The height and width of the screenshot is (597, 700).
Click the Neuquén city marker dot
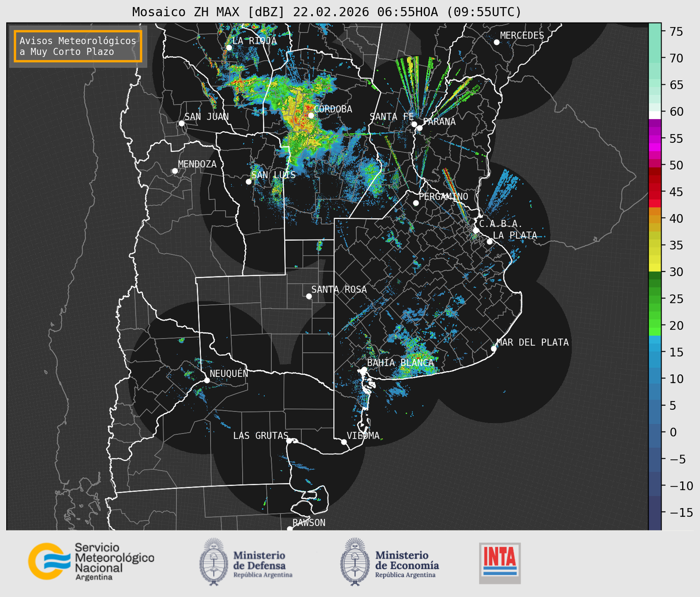(207, 380)
